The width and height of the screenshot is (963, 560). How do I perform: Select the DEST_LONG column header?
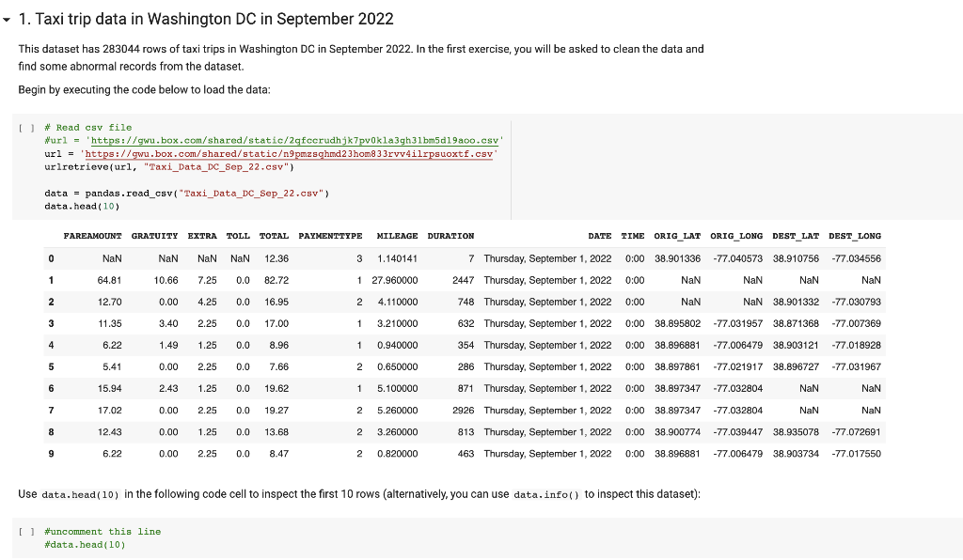pos(854,236)
